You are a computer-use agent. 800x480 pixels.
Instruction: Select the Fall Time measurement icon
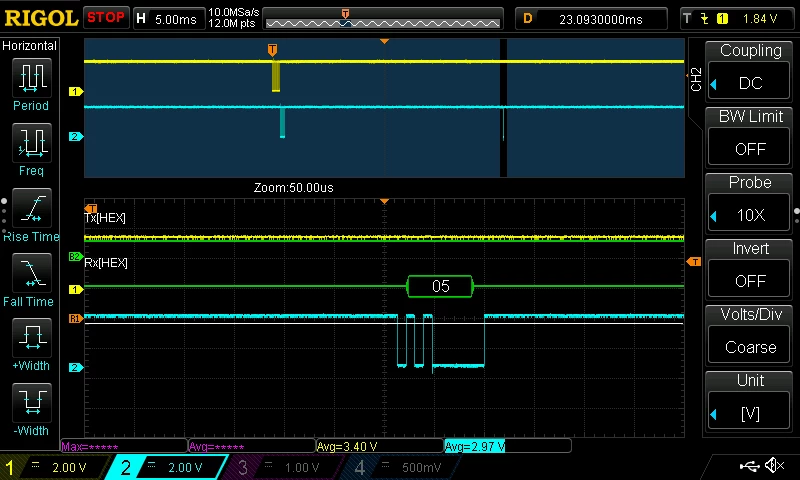point(32,273)
